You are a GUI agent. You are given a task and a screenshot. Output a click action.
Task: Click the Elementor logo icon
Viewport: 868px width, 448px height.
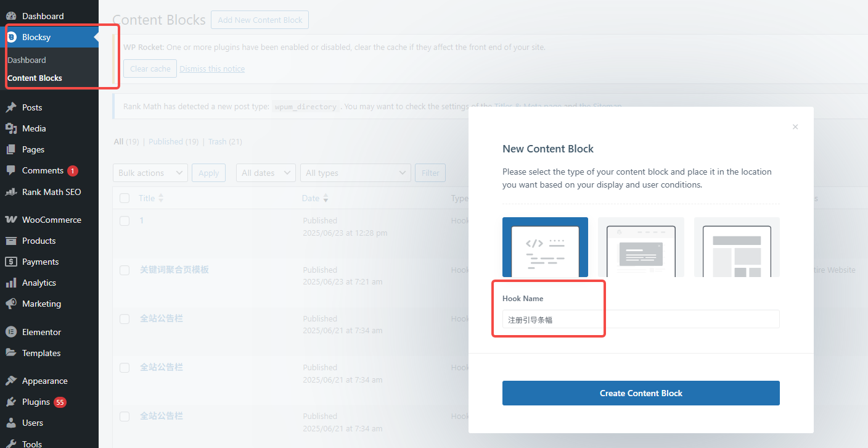(x=11, y=332)
